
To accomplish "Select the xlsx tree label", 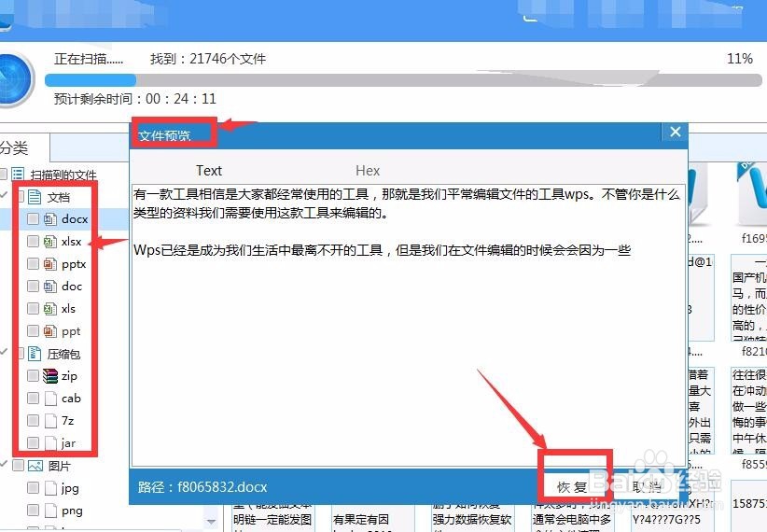I will point(72,242).
